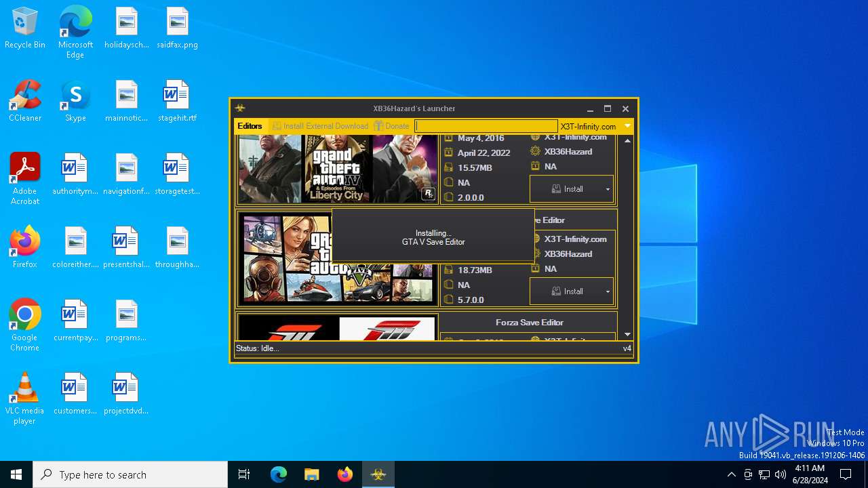Click Install External Download in the toolbar
The image size is (868, 488).
click(320, 126)
